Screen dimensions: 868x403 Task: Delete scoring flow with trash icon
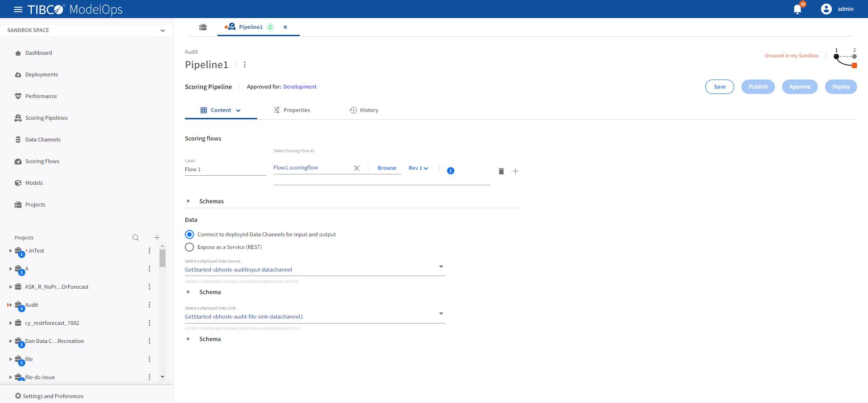point(501,171)
